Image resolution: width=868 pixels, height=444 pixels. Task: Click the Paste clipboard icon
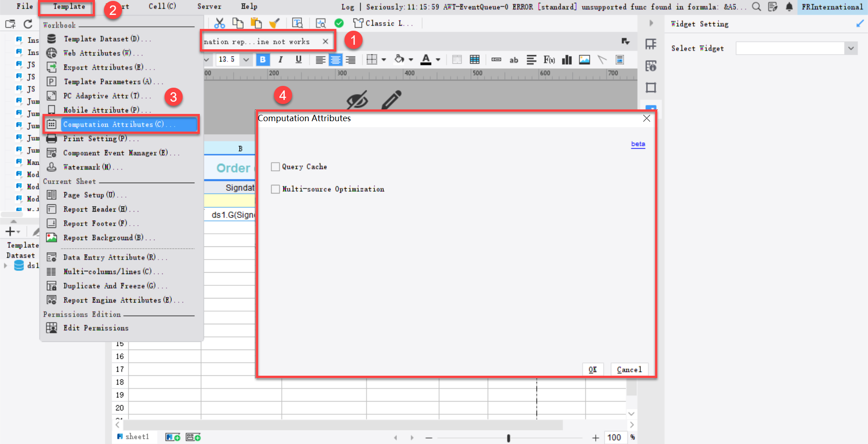(256, 23)
